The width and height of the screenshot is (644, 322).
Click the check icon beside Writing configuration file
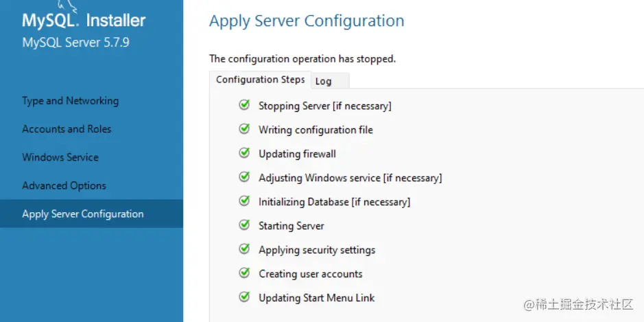[x=244, y=128]
